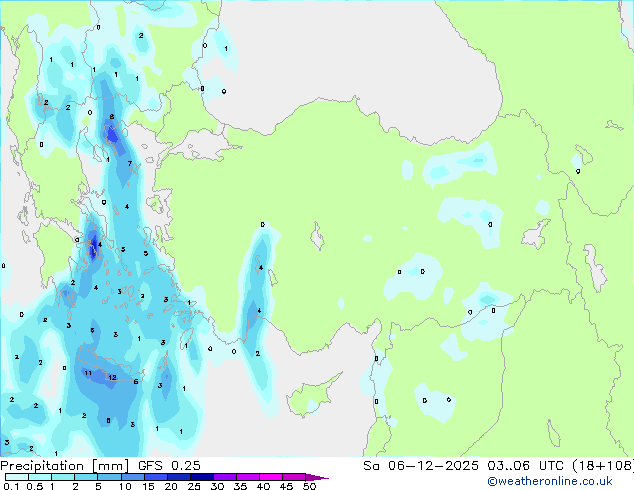Click the legend arrow beyond 50 mm
The image size is (634, 490).
point(317,477)
